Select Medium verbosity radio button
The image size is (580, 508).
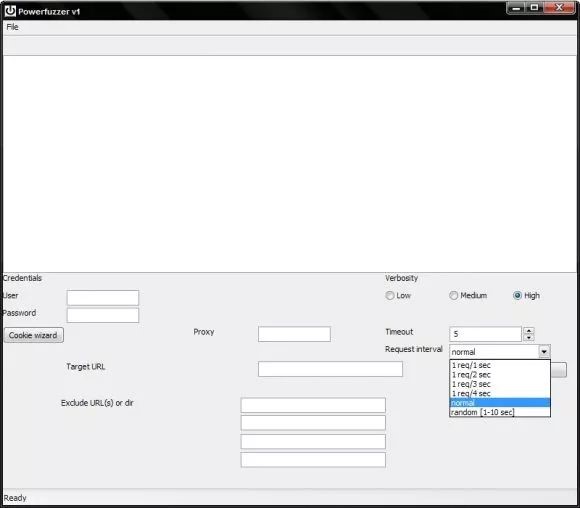point(453,295)
